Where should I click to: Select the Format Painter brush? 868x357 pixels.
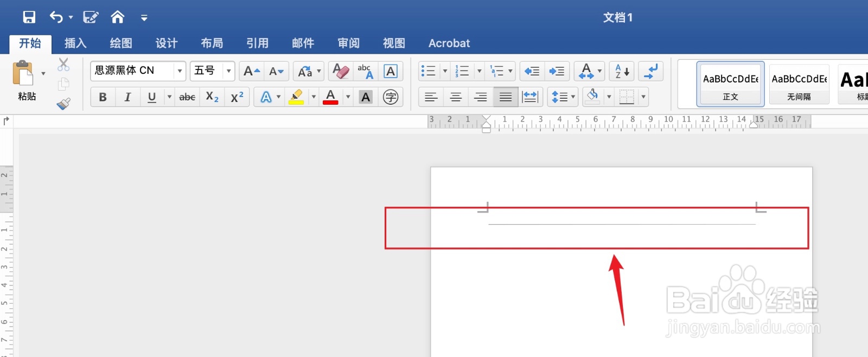point(63,103)
